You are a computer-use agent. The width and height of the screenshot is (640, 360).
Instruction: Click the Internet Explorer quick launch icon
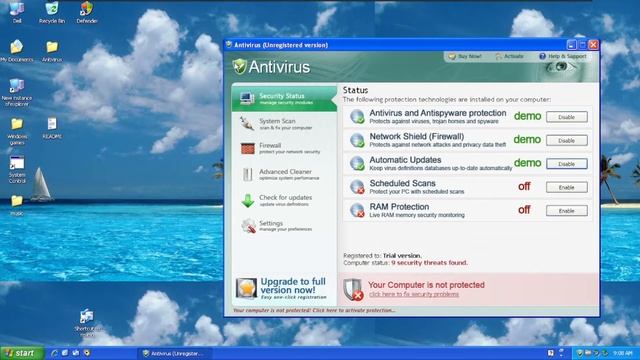[53, 353]
